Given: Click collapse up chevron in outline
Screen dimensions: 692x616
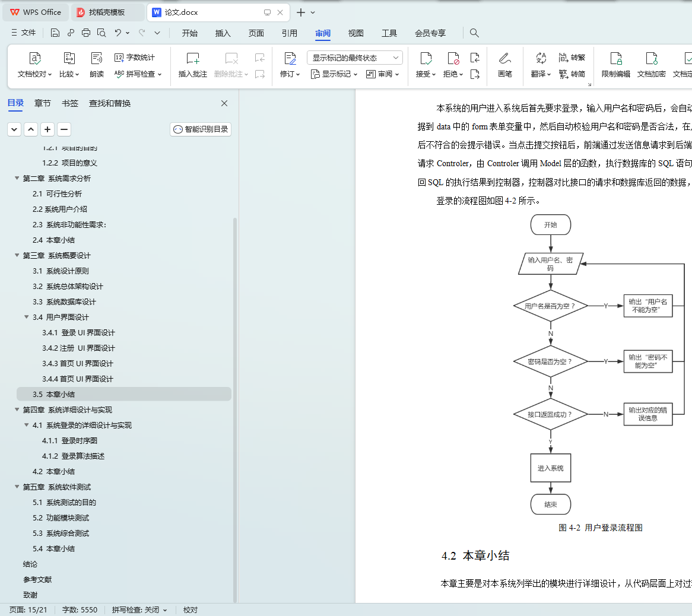Looking at the screenshot, I should pyautogui.click(x=31, y=129).
